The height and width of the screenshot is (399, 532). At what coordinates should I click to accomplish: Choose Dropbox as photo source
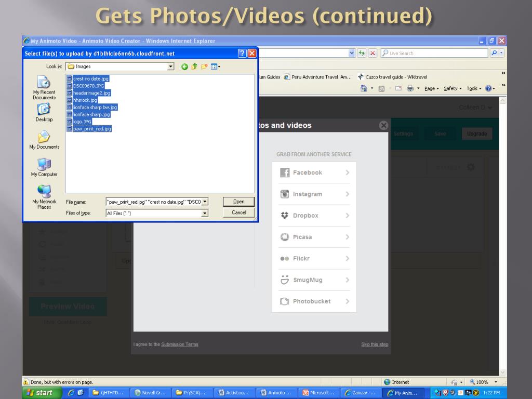point(314,216)
